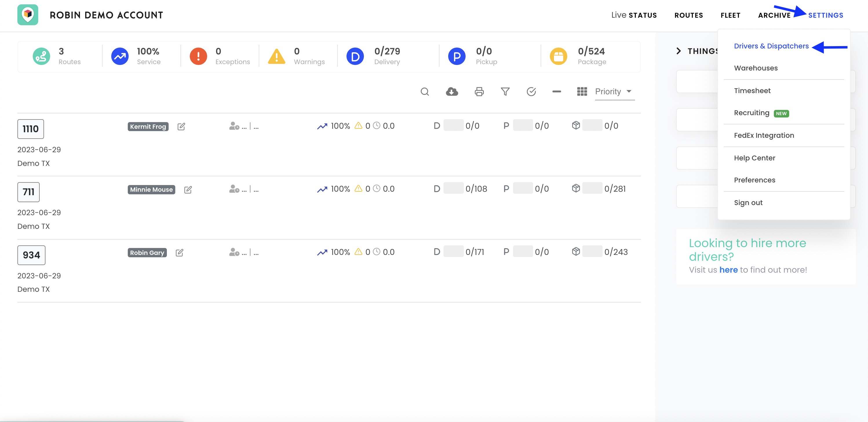868x422 pixels.
Task: Open the Priority sort dropdown
Action: [614, 92]
